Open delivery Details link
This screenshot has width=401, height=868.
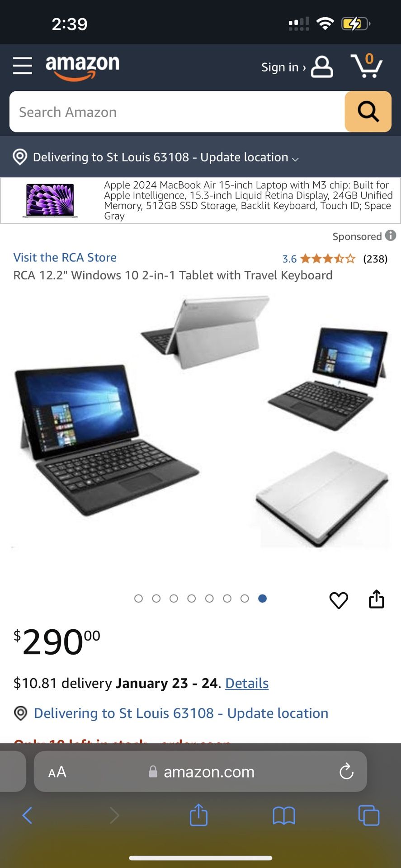247,683
